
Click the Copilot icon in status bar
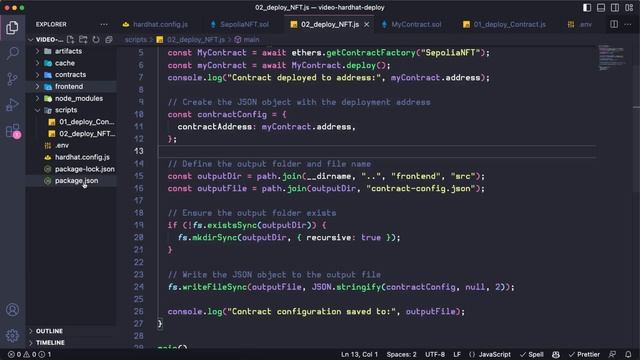coord(556,354)
